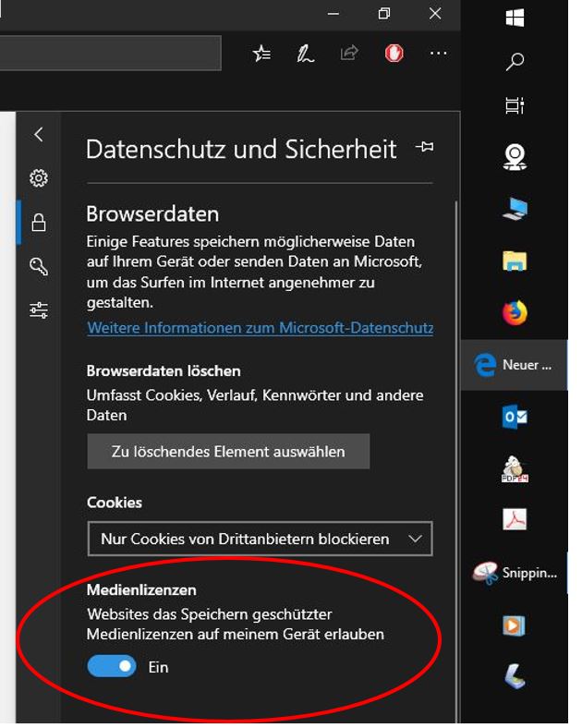Image resolution: width=582 pixels, height=728 pixels.
Task: Expand the Cookies dropdown box
Action: click(260, 539)
